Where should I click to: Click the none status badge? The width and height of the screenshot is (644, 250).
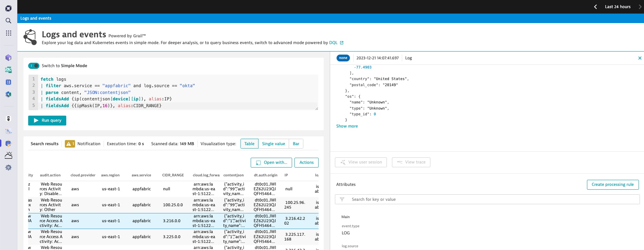pyautogui.click(x=343, y=58)
